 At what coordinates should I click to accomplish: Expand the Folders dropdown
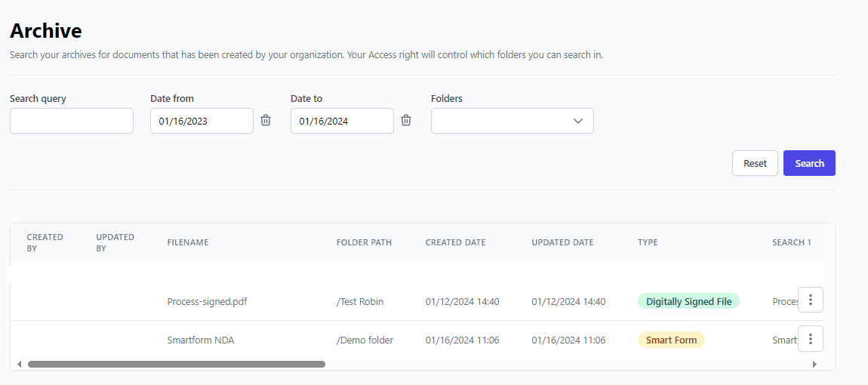512,121
